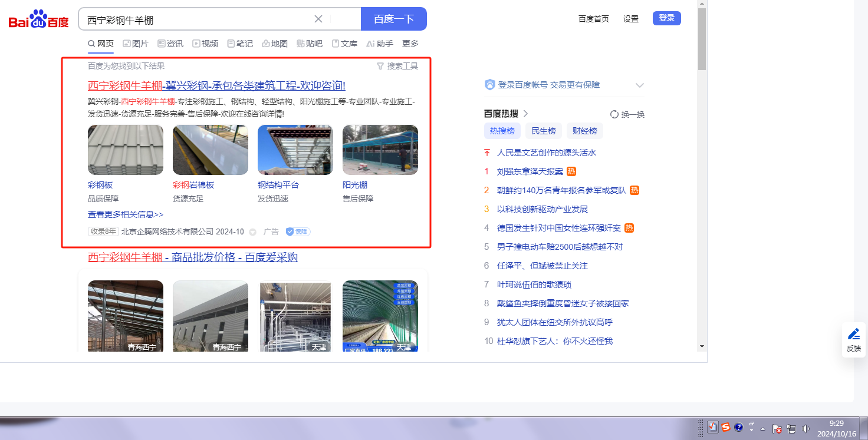Image resolution: width=868 pixels, height=440 pixels.
Task: Open the 地图 tab
Action: pos(275,44)
